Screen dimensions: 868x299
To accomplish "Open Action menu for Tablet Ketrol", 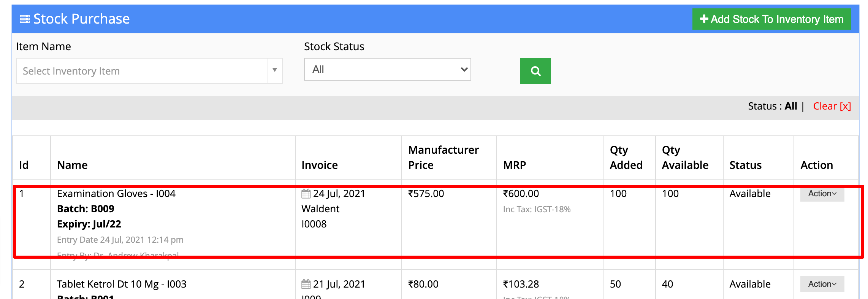I will click(822, 284).
